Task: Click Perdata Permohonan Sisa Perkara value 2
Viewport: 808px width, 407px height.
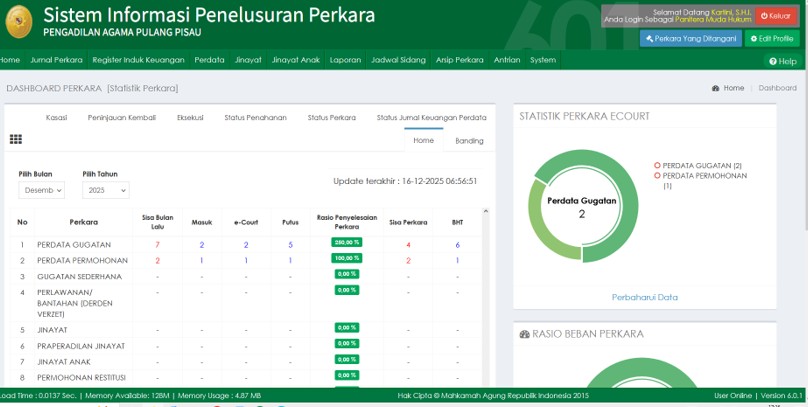Action: click(408, 261)
